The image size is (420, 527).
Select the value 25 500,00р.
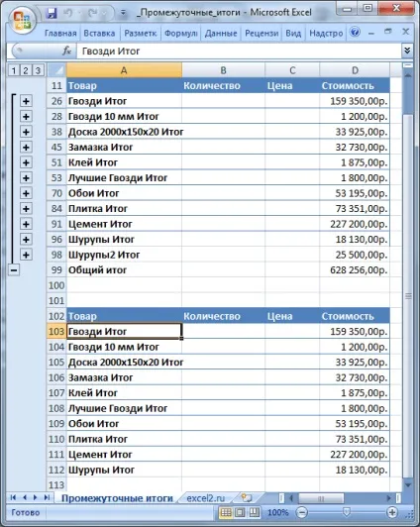355,255
